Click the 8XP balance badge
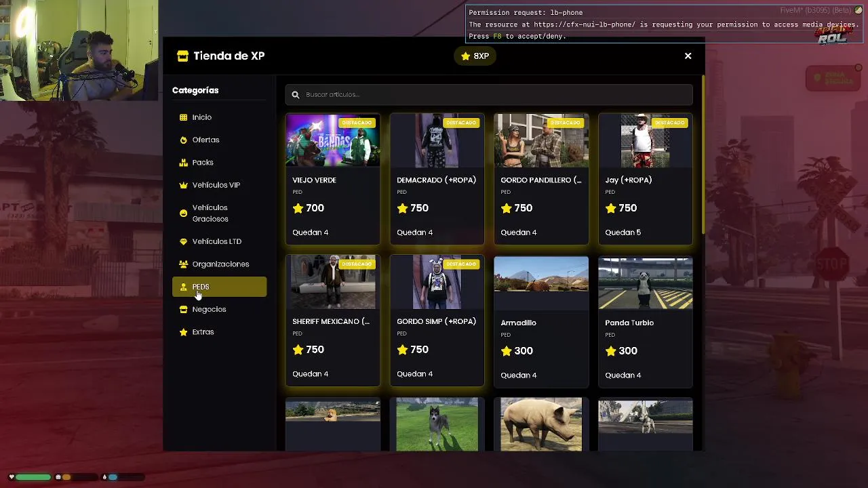This screenshot has height=488, width=868. point(475,56)
